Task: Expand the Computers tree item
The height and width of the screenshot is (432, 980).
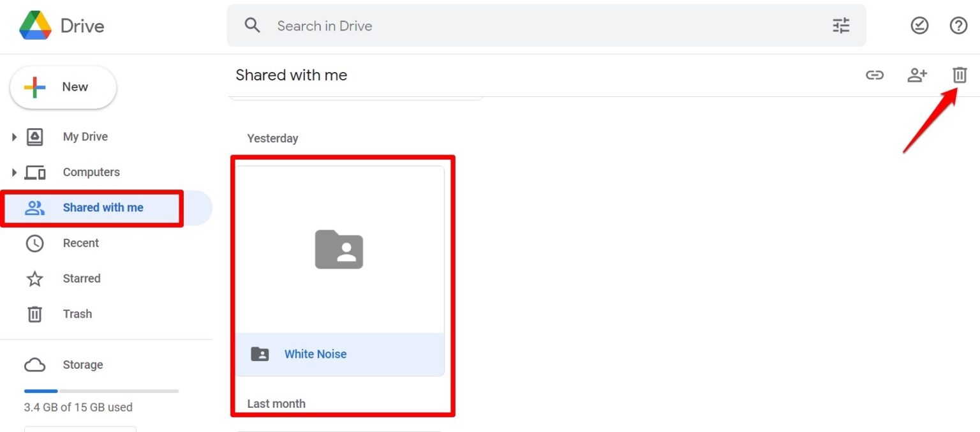Action: (x=14, y=172)
